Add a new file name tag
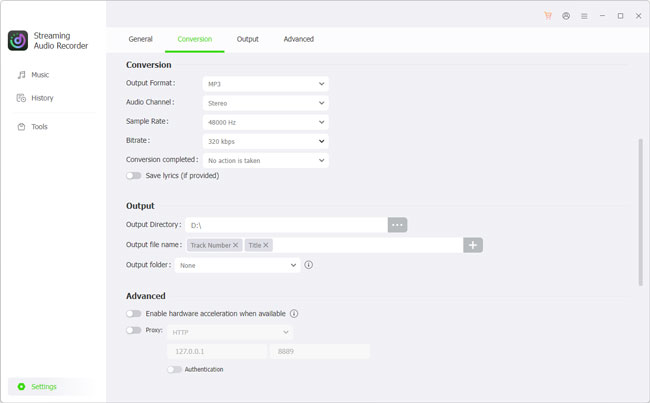The width and height of the screenshot is (650, 403). pyautogui.click(x=473, y=245)
